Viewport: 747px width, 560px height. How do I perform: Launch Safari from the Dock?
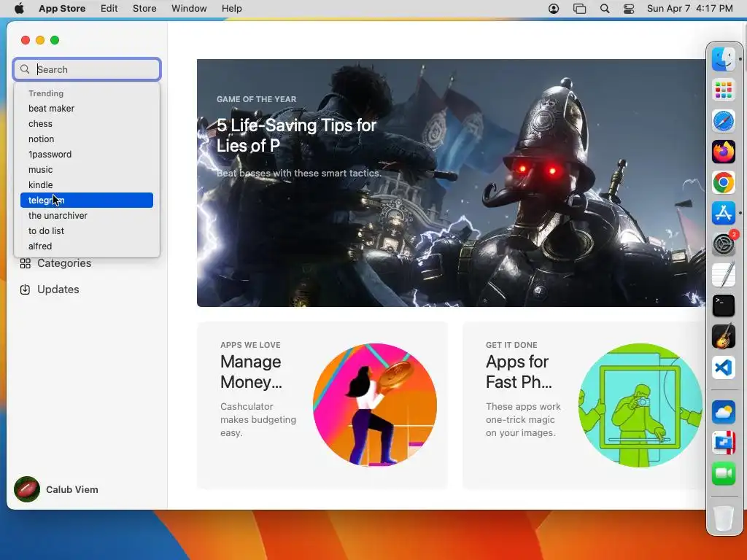click(723, 121)
